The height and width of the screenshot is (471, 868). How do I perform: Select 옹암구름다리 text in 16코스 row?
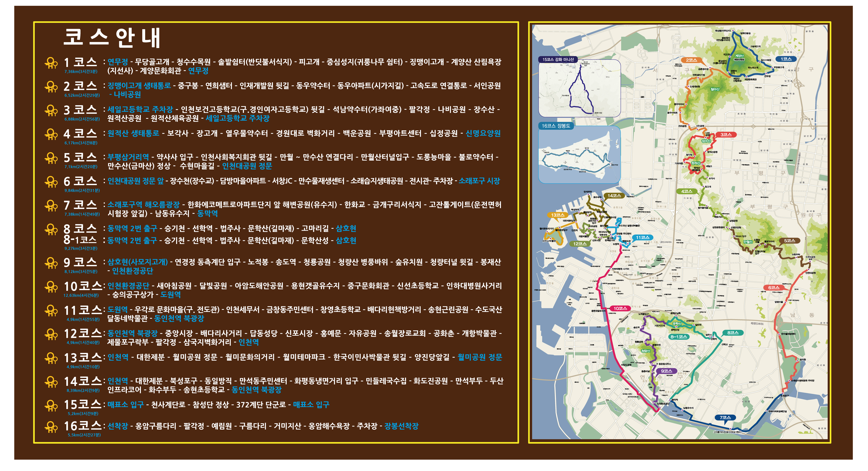tap(156, 426)
